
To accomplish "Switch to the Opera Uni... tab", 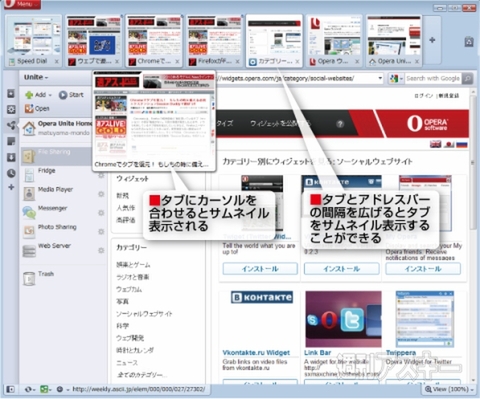I will [x=393, y=40].
